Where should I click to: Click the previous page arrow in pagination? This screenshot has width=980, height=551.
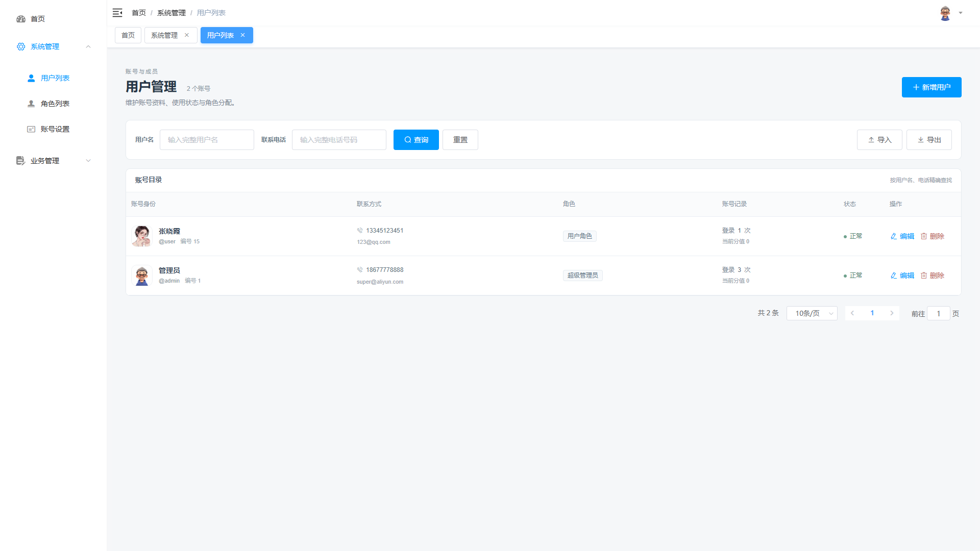(852, 313)
